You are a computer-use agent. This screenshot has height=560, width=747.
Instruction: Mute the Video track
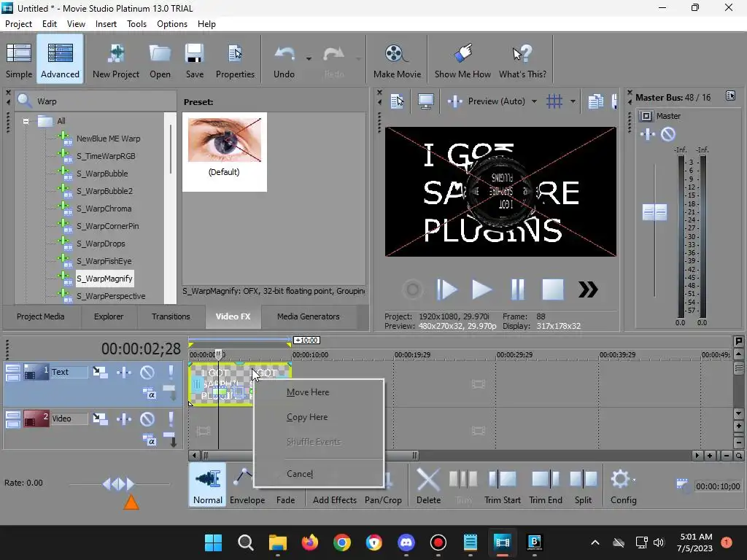147,419
